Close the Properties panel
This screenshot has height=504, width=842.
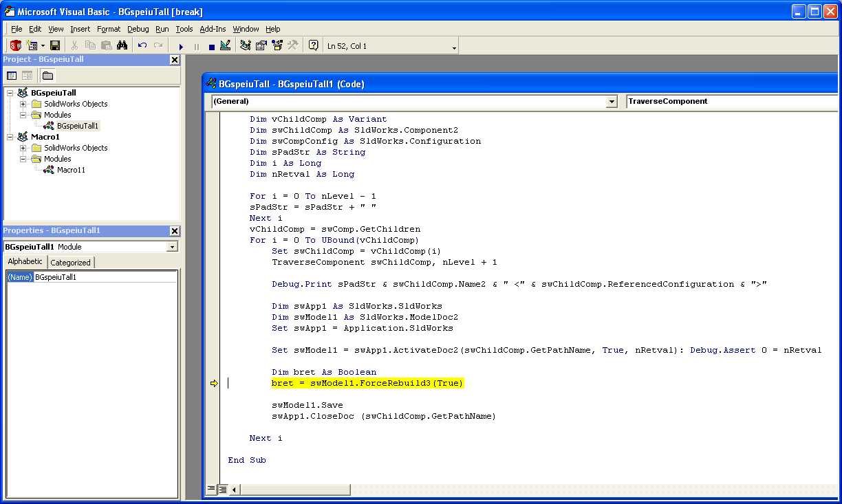pyautogui.click(x=174, y=231)
